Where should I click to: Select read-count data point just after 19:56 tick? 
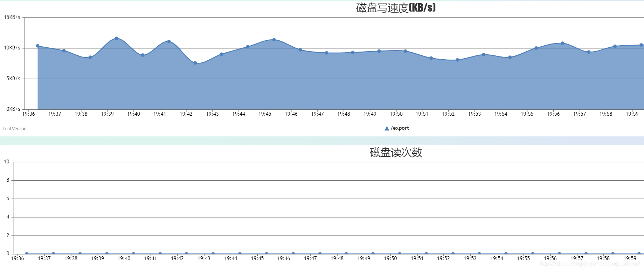pyautogui.click(x=559, y=254)
